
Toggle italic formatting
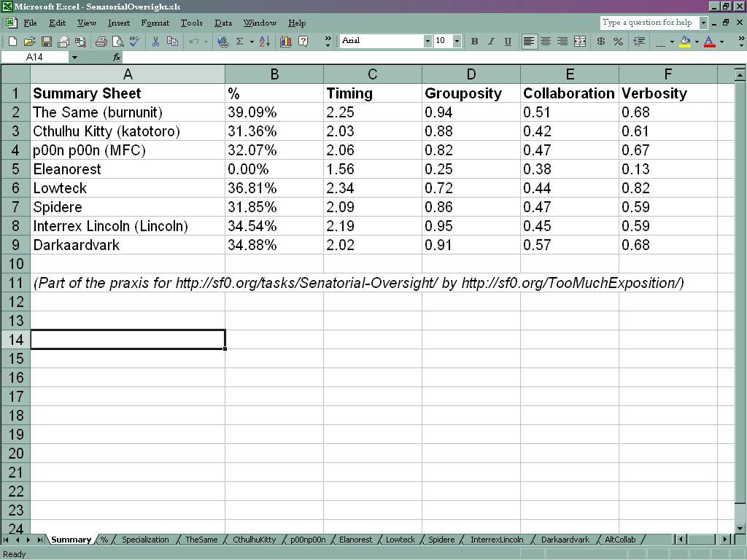pyautogui.click(x=491, y=42)
